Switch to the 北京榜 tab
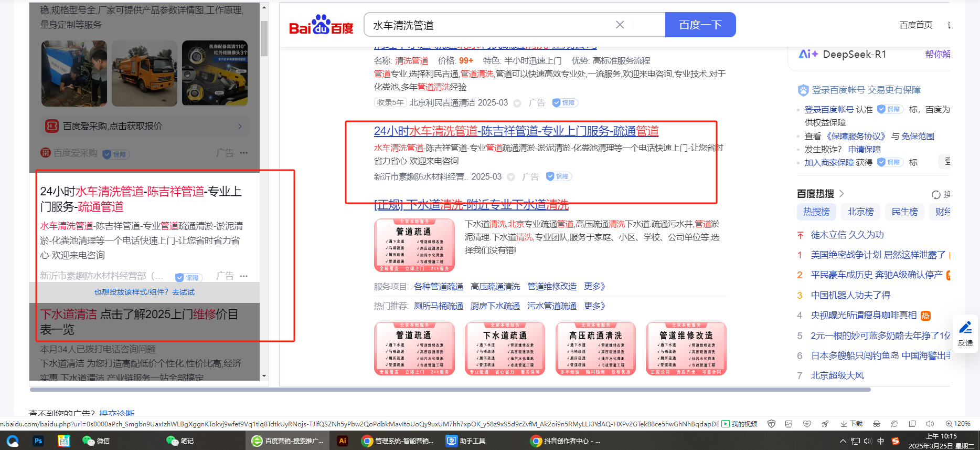This screenshot has height=450, width=980. pos(860,212)
